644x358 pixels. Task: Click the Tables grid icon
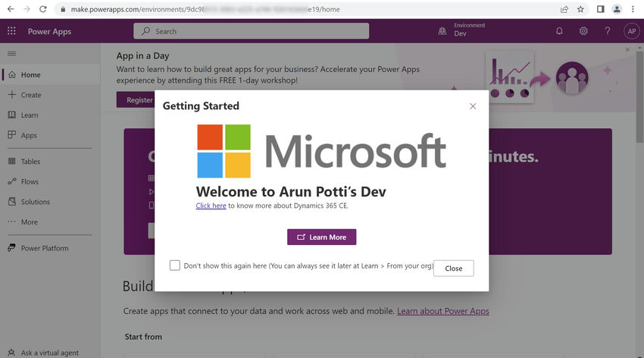12,161
